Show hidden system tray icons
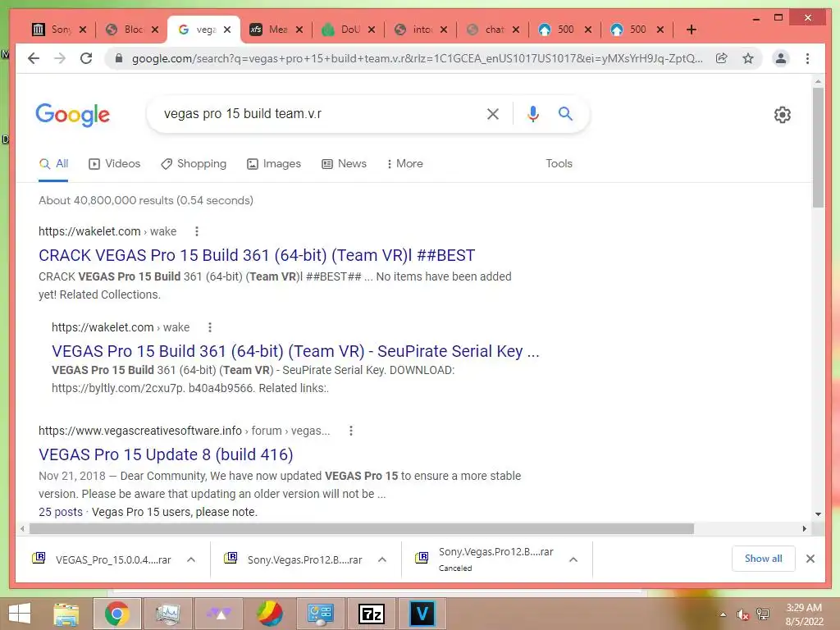 coord(723,614)
